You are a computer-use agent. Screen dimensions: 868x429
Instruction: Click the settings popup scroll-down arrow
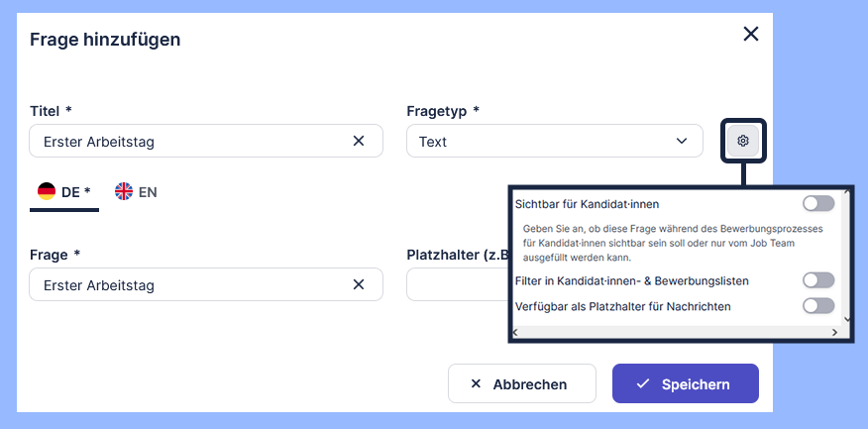coord(845,319)
